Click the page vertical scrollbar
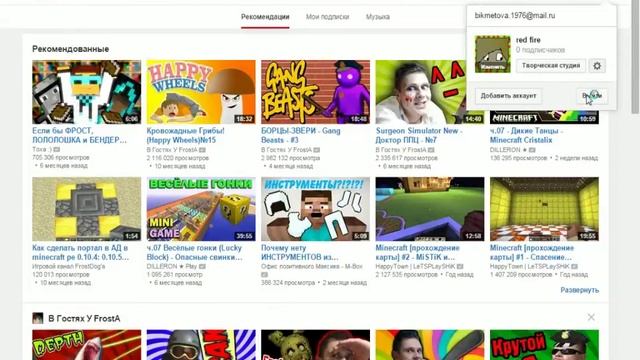Image resolution: width=640 pixels, height=360 pixels. coord(635,57)
